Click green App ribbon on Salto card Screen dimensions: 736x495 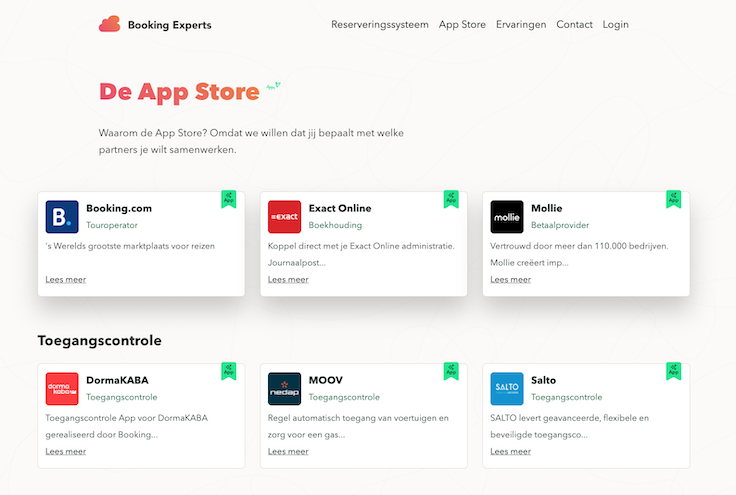click(674, 371)
